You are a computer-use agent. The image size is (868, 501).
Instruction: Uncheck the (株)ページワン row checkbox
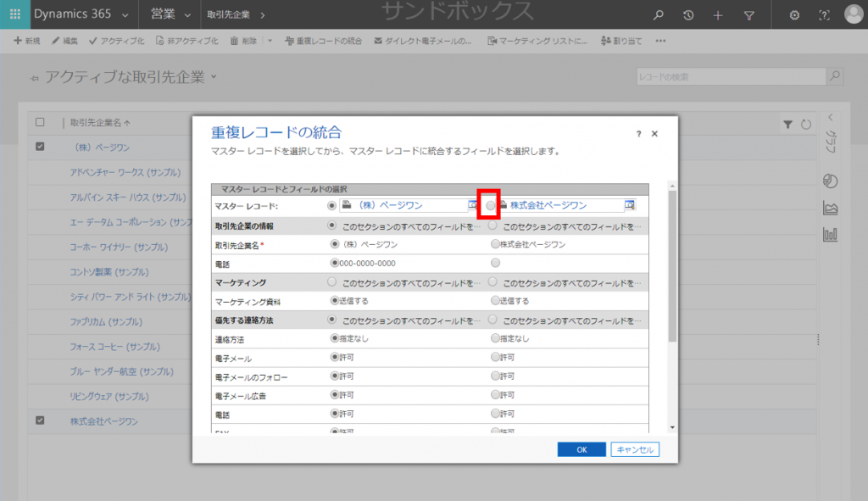point(40,147)
